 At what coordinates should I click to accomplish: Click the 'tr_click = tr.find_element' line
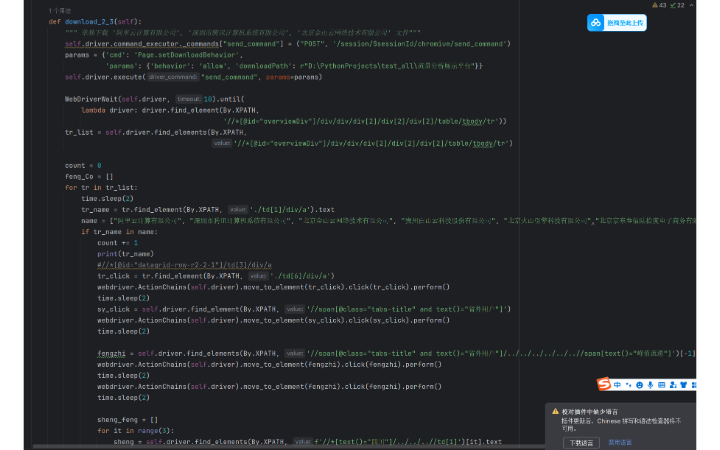(216, 276)
